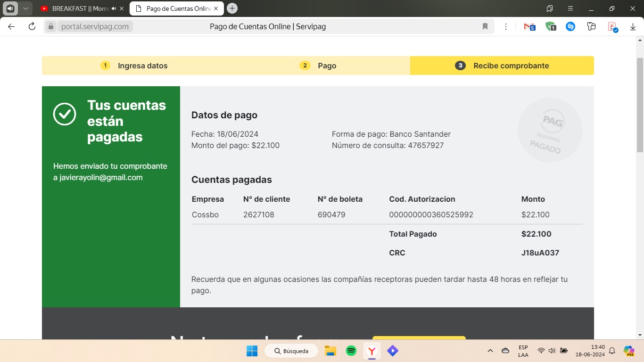Mute the YouTube BREAKFAST tab audio
This screenshot has height=362, width=644.
pyautogui.click(x=114, y=8)
